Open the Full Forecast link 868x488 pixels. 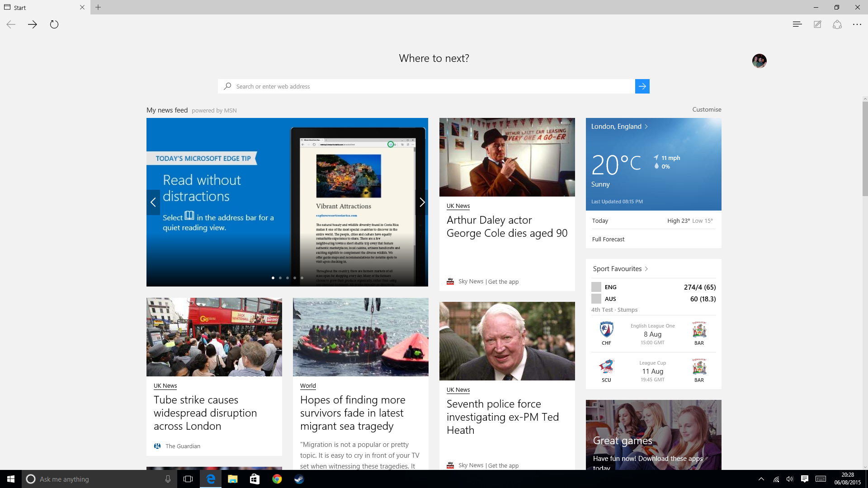(x=608, y=239)
